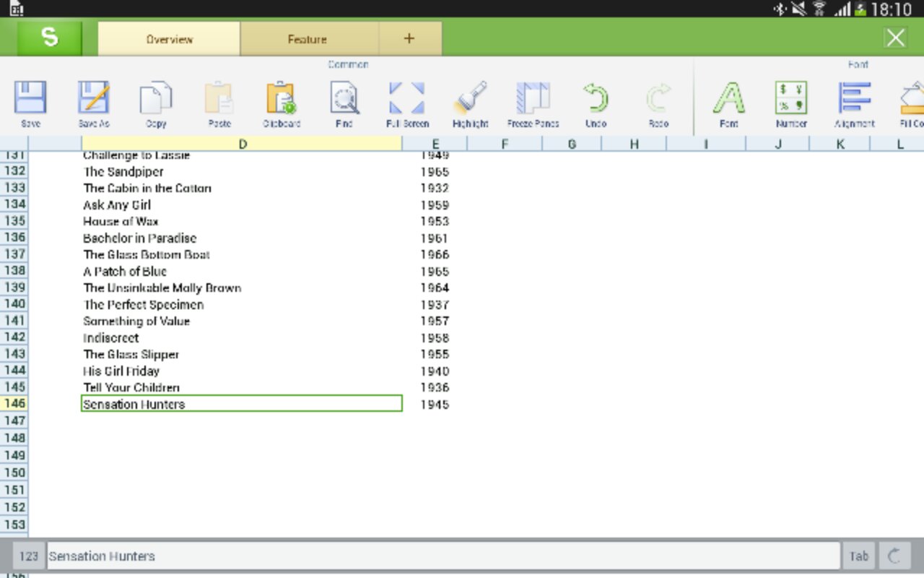Open the green S application menu
The width and height of the screenshot is (924, 578).
(50, 38)
